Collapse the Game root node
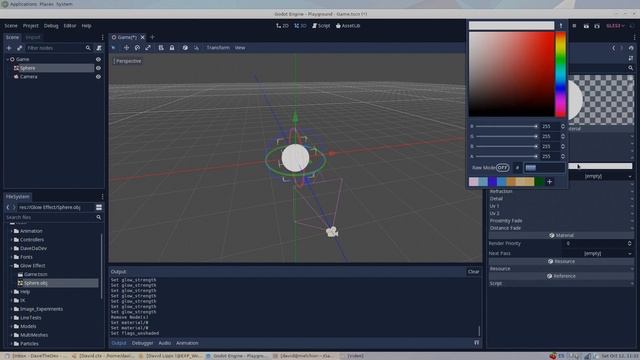Image resolution: width=640 pixels, height=360 pixels. (7, 59)
